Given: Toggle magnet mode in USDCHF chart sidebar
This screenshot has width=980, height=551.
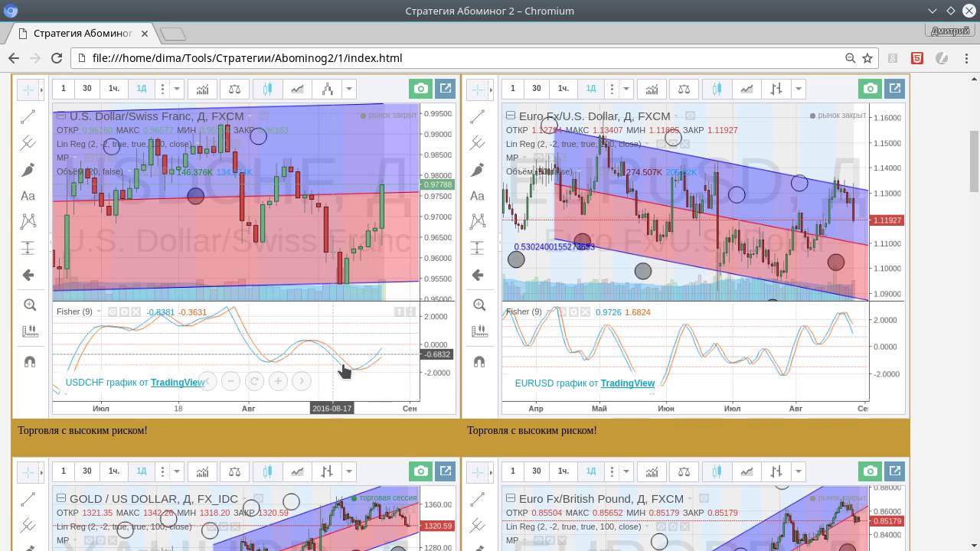Looking at the screenshot, I should point(30,361).
